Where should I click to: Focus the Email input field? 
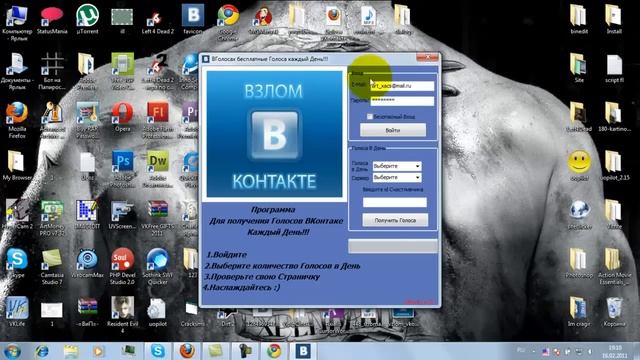[402, 86]
